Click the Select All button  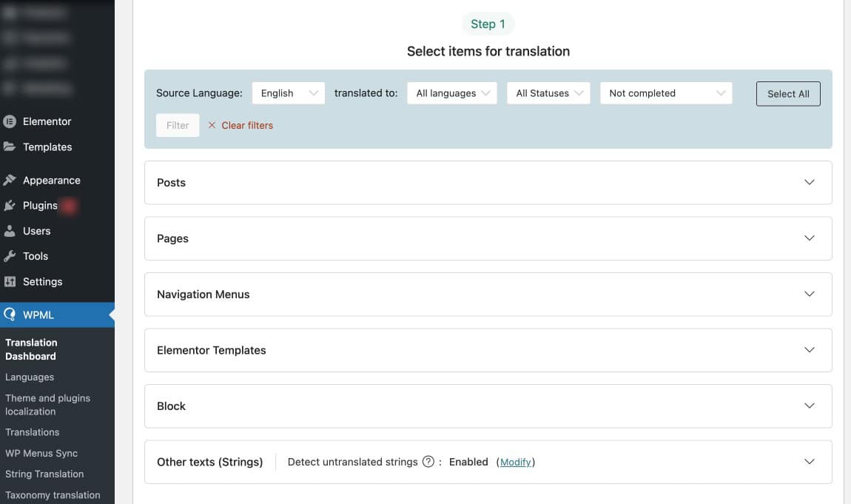pyautogui.click(x=788, y=94)
